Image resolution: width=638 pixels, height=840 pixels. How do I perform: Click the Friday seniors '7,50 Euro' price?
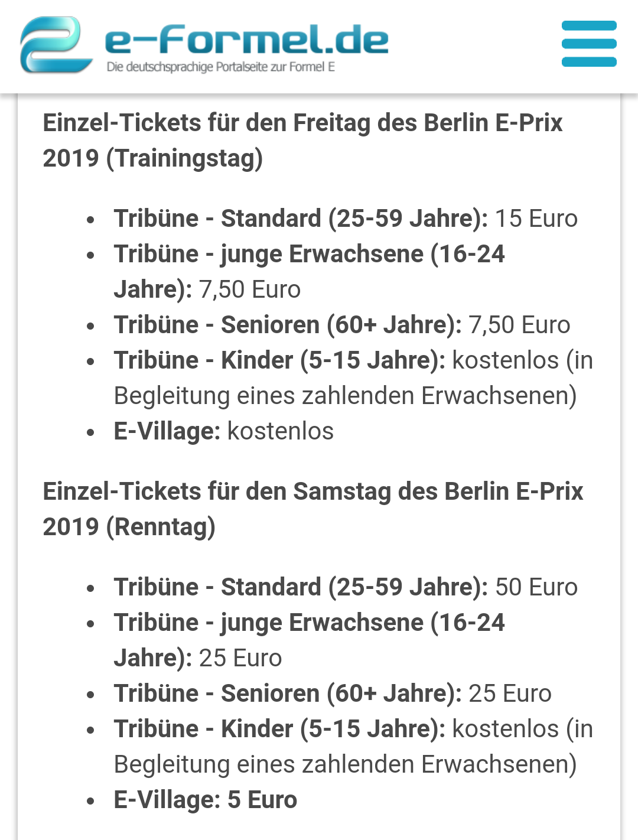[x=519, y=325]
